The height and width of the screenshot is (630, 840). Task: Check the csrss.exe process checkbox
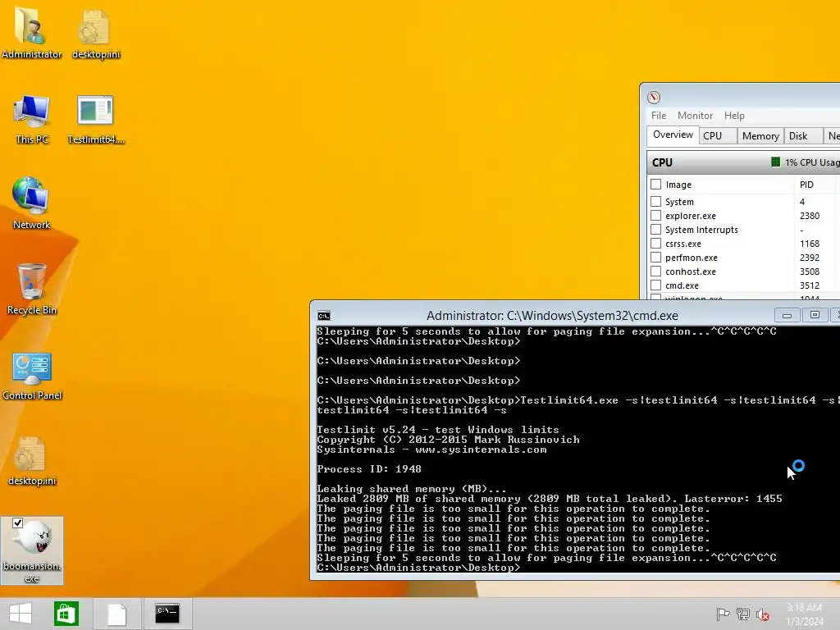(655, 243)
